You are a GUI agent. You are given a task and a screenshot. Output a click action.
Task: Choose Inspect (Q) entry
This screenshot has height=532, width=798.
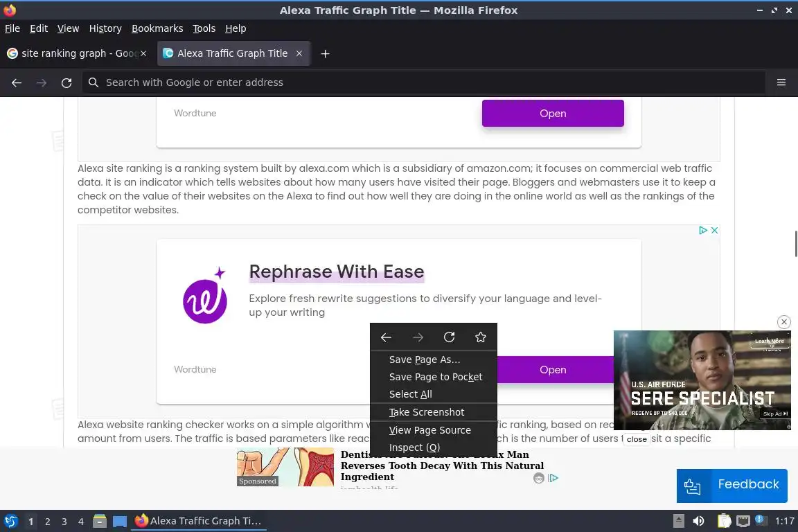click(x=434, y=447)
